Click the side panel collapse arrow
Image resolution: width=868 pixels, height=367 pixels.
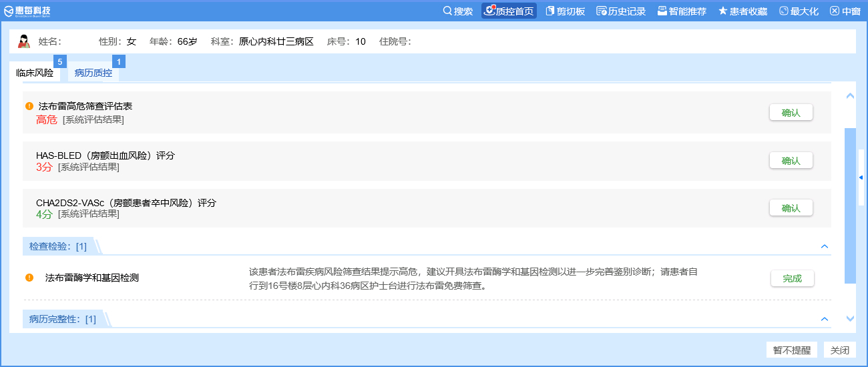[x=861, y=177]
